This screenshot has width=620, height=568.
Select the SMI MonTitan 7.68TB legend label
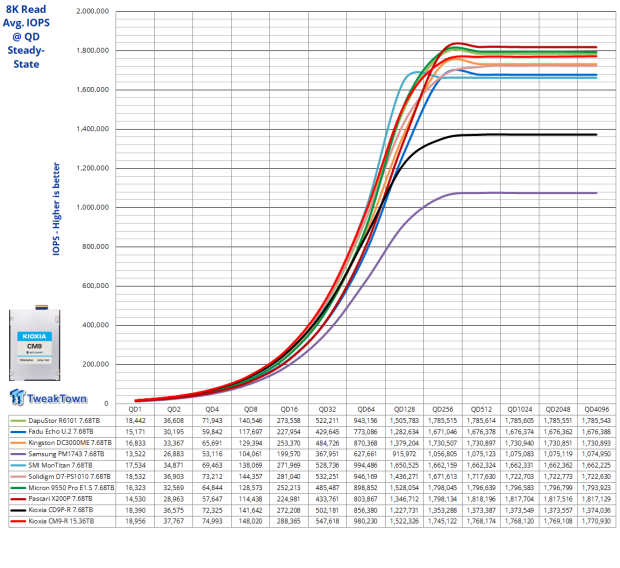coord(60,466)
